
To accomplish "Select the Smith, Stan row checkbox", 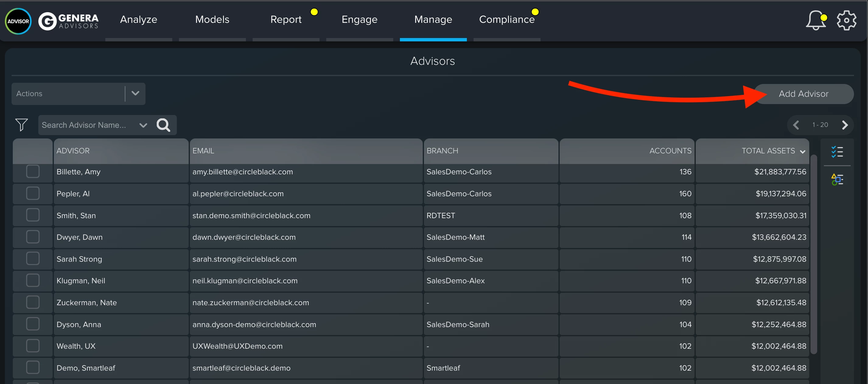I will coord(33,215).
